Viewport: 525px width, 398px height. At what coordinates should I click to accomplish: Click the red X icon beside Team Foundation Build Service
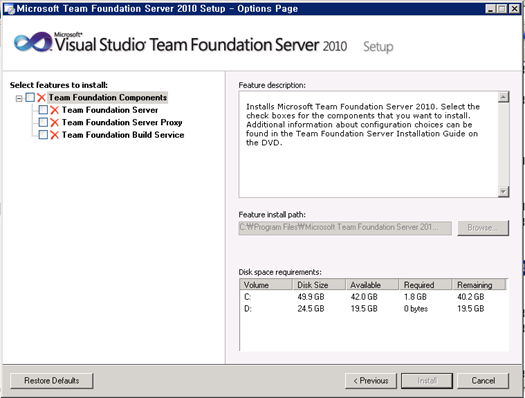click(x=54, y=135)
